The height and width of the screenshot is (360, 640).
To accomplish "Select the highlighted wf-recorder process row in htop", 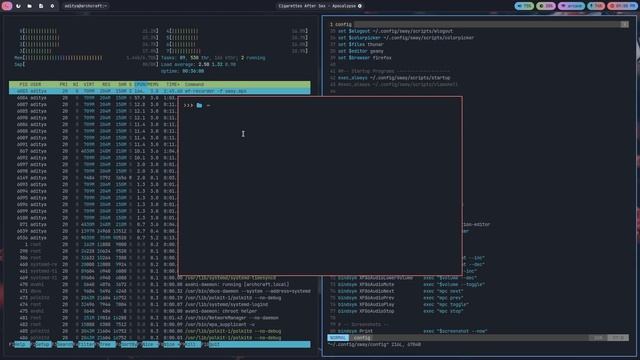I will [160, 91].
